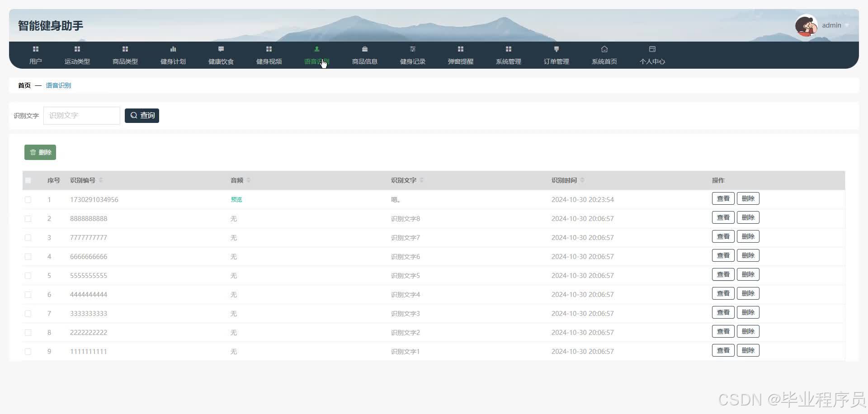Check the row with 7777777777
This screenshot has height=414, width=868.
coord(28,237)
